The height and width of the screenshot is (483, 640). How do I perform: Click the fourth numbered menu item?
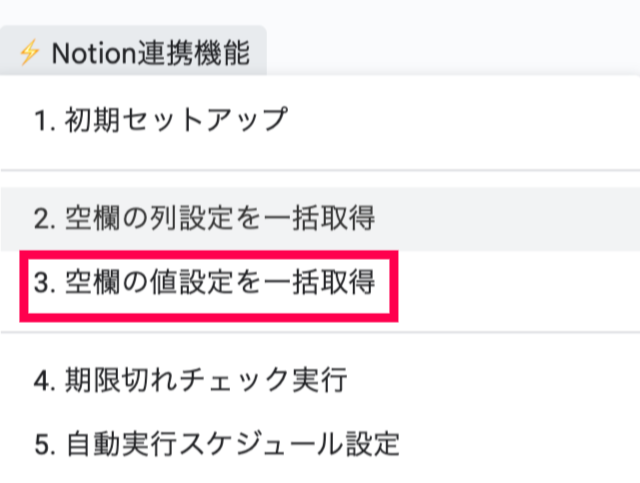[189, 381]
